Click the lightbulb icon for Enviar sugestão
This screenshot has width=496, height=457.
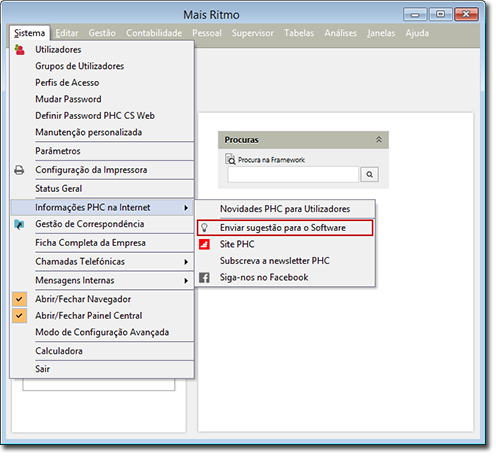pyautogui.click(x=204, y=228)
